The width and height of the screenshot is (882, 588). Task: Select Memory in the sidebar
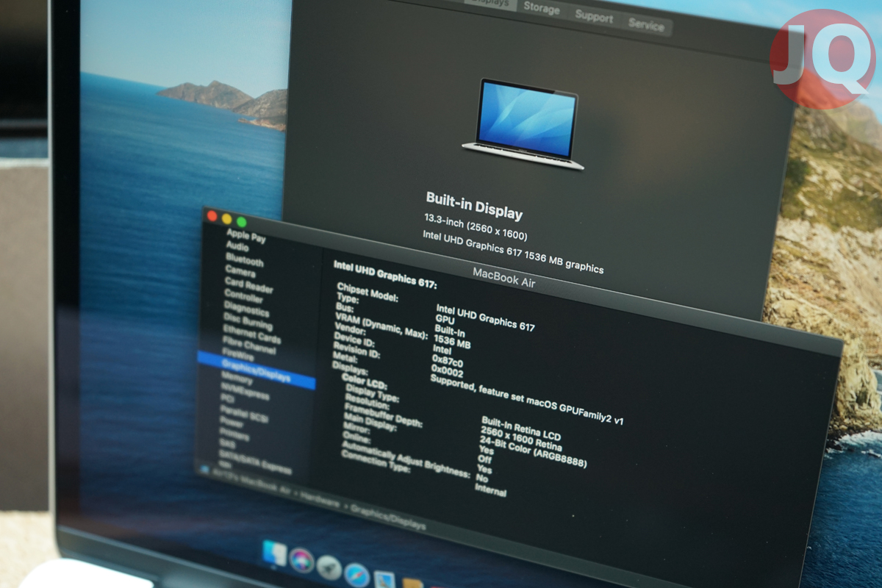[x=237, y=379]
